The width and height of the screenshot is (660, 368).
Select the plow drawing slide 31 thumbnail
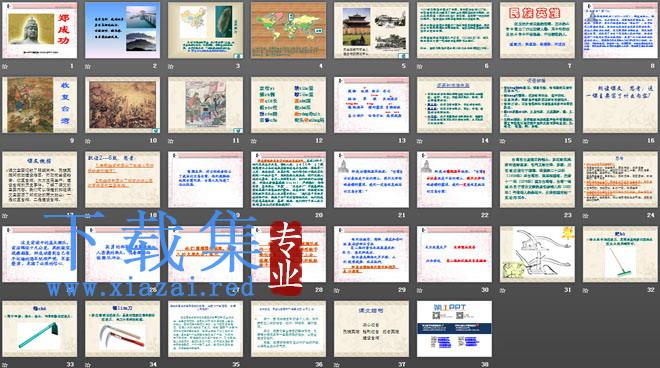[x=537, y=254]
